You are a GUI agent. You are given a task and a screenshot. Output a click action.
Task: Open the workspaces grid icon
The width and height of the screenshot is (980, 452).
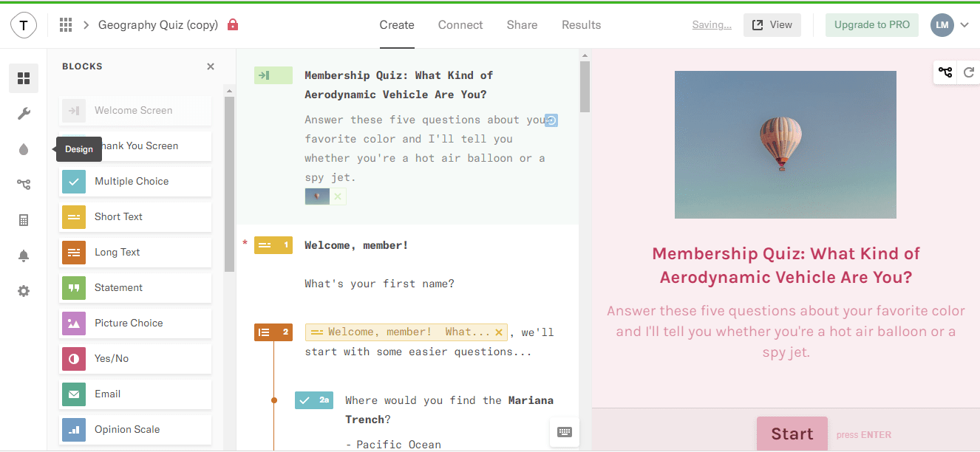click(66, 25)
